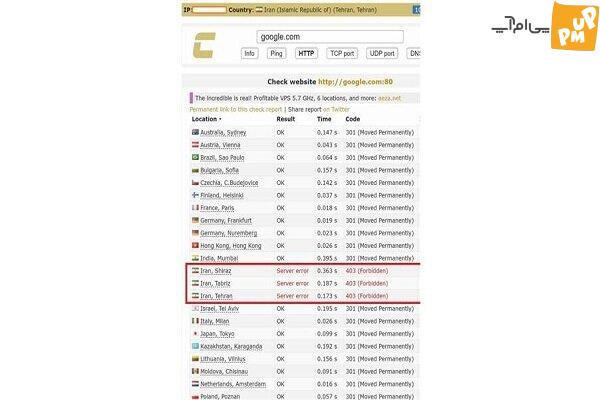The height and width of the screenshot is (400, 600).
Task: Click the Australia flag icon
Action: tap(196, 132)
